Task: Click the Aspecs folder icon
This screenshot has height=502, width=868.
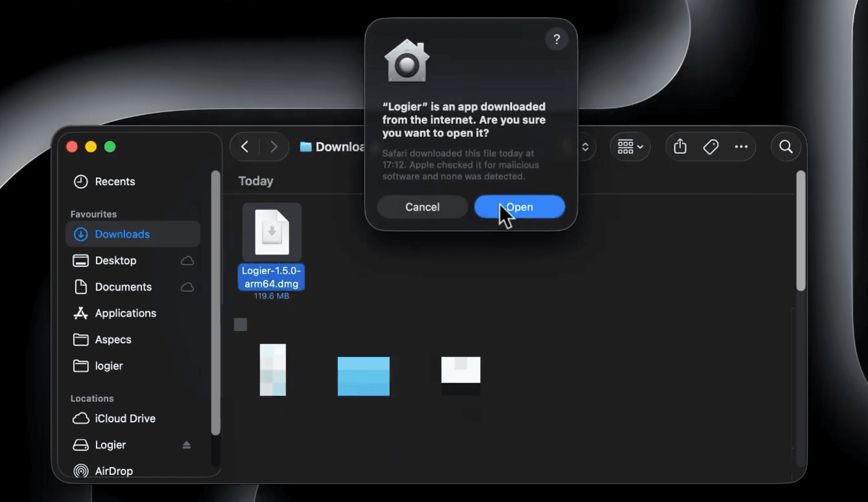Action: 80,339
